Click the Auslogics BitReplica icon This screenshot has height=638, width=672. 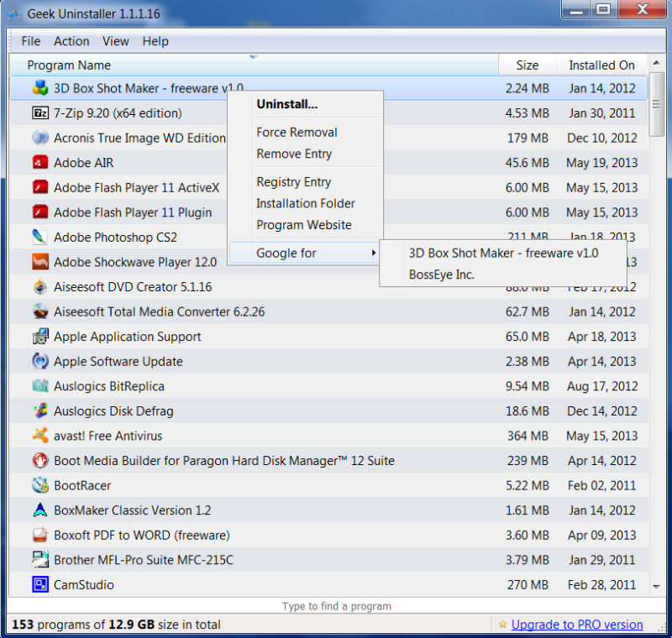click(x=40, y=386)
